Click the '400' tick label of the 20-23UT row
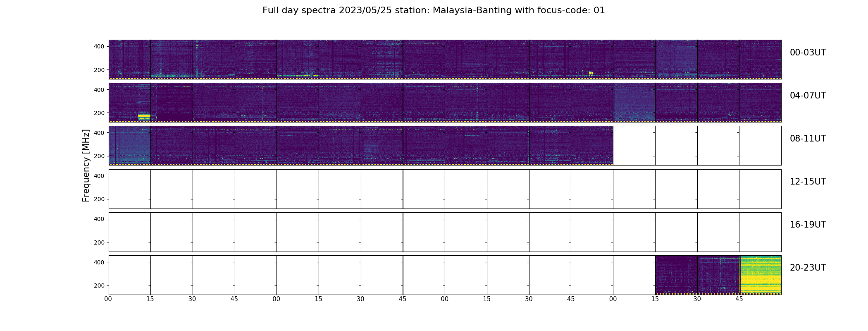 pyautogui.click(x=99, y=262)
